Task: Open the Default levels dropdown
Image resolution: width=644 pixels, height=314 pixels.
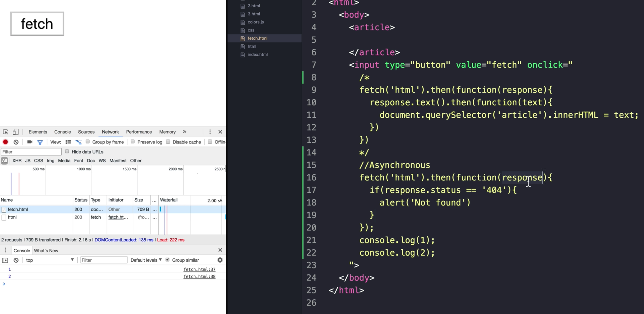Action: (x=146, y=260)
